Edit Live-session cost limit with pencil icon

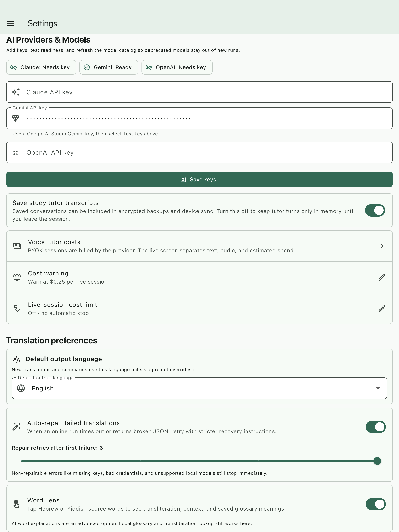(x=382, y=308)
